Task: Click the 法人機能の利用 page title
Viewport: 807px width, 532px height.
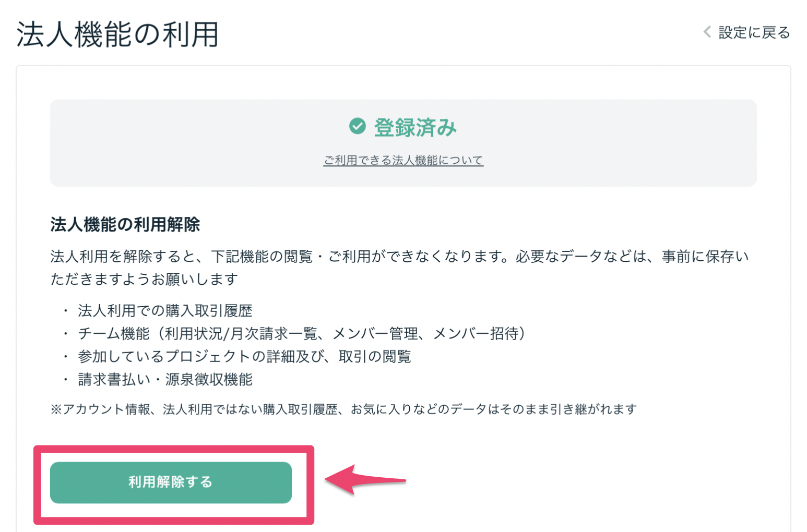Action: point(117,35)
